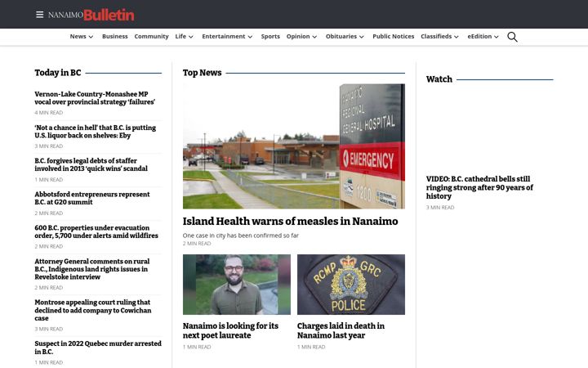The width and height of the screenshot is (588, 368).
Task: Open the Community menu item
Action: pos(152,37)
